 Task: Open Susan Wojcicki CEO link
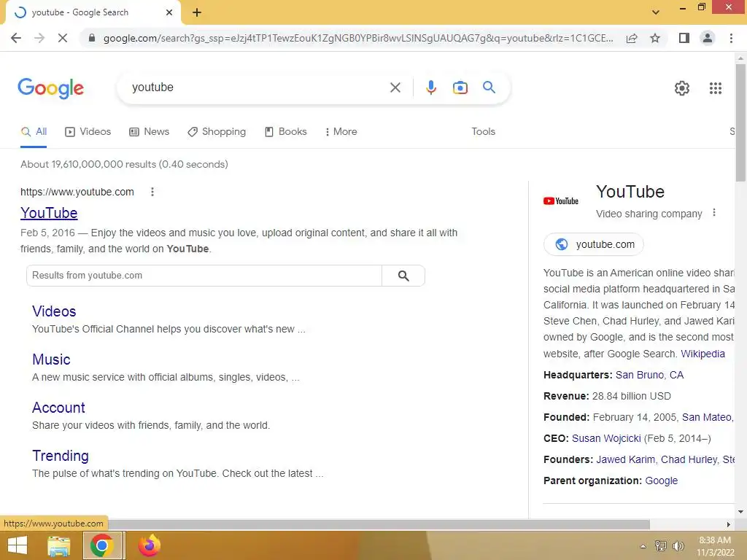(606, 438)
